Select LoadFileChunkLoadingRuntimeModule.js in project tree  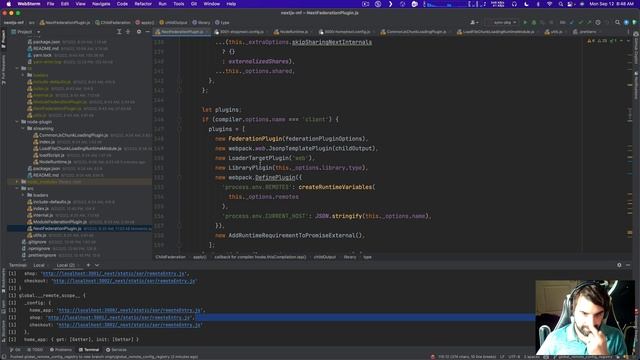(x=80, y=149)
